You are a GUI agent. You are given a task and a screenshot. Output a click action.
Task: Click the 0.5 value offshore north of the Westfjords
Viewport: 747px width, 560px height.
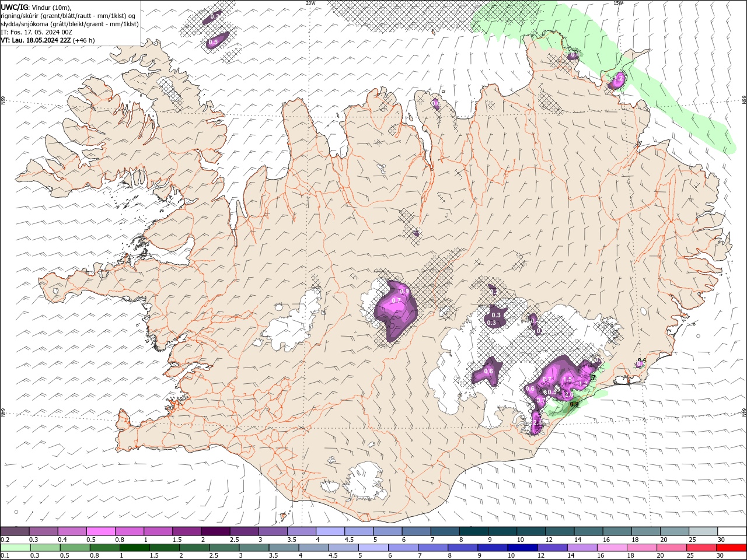pyautogui.click(x=213, y=43)
